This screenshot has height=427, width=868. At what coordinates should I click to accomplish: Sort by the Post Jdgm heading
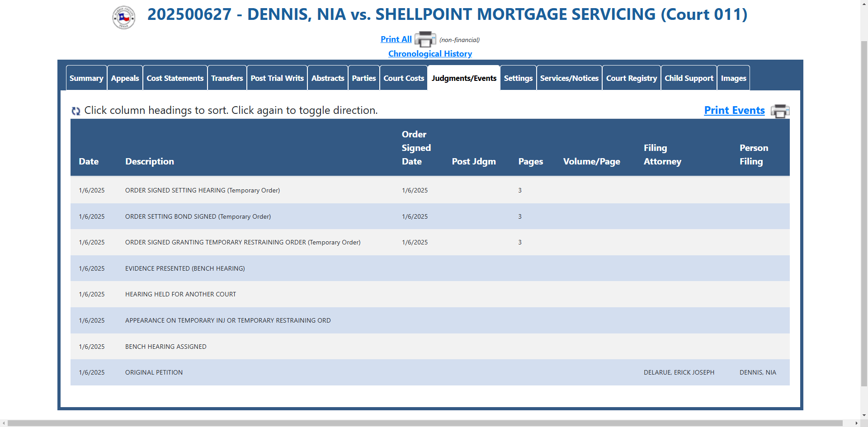[474, 161]
